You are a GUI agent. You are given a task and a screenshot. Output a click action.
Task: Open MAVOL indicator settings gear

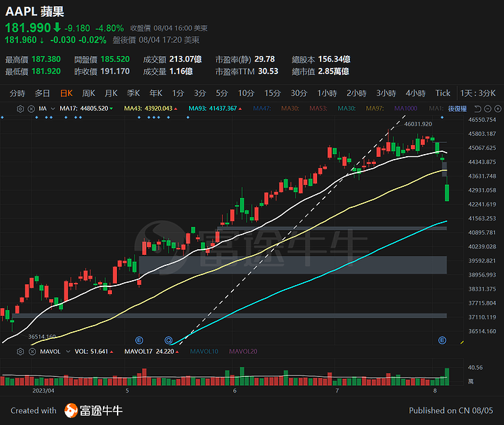click(x=20, y=351)
